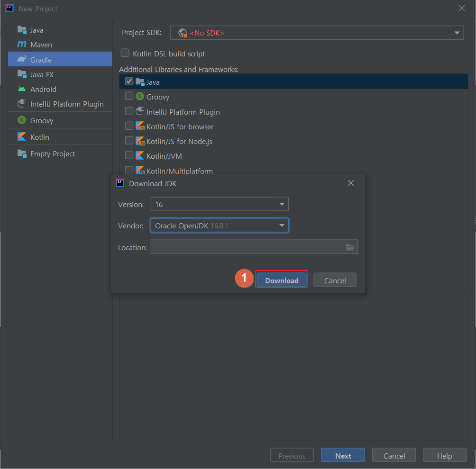The image size is (476, 469).
Task: Check the Kotlin/JVM checkbox
Action: pos(129,155)
